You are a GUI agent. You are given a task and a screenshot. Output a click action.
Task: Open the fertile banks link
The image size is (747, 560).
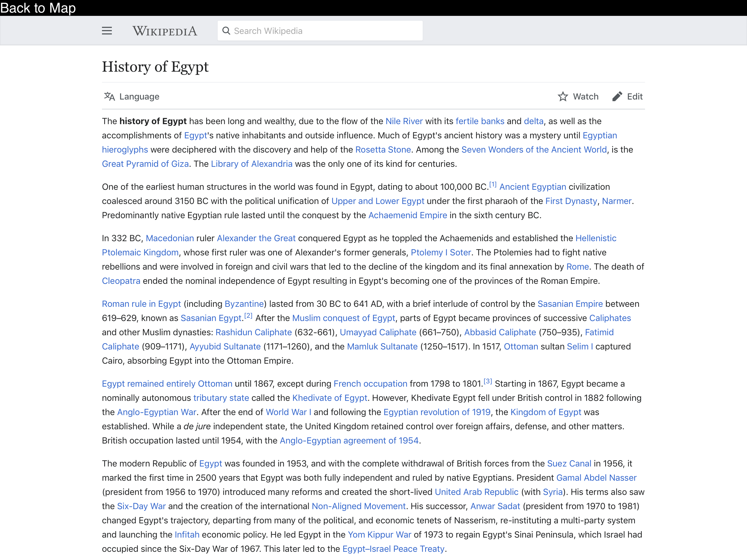(x=480, y=121)
